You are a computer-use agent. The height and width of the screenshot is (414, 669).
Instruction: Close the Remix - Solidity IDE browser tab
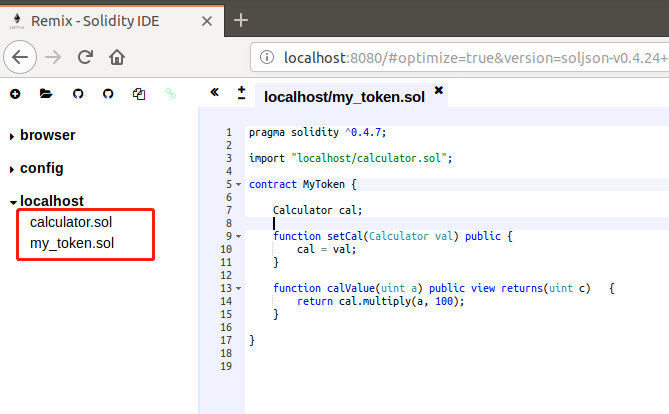[x=207, y=21]
